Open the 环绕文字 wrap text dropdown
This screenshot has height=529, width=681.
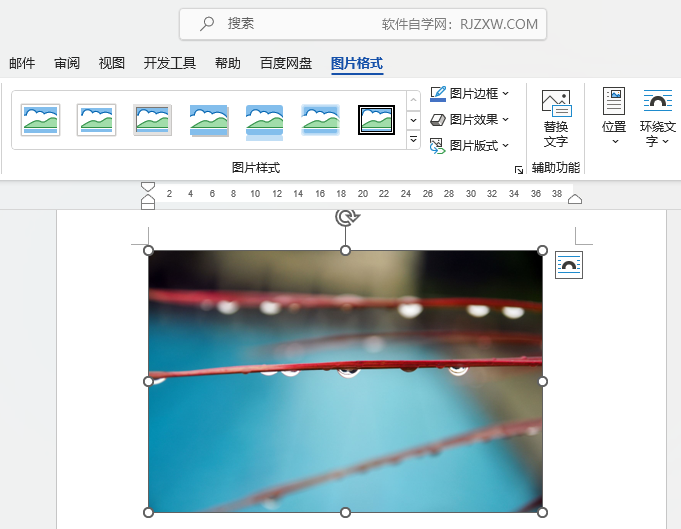point(658,117)
